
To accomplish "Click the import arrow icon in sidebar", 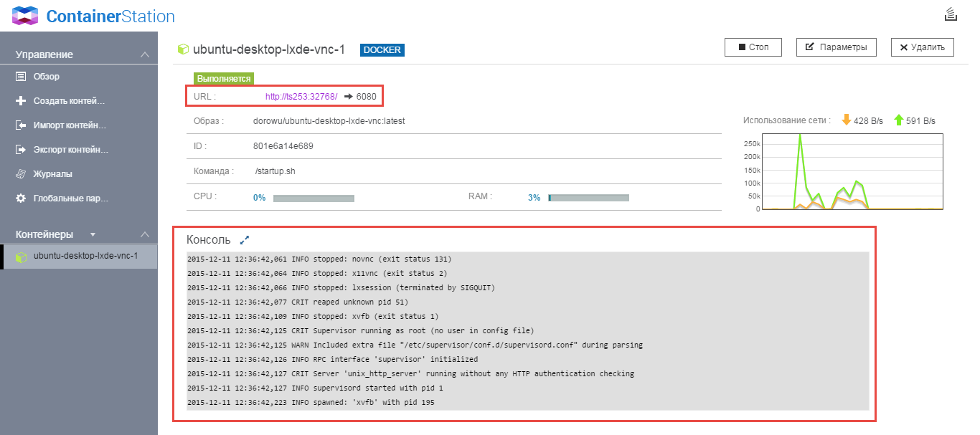I will (x=21, y=125).
